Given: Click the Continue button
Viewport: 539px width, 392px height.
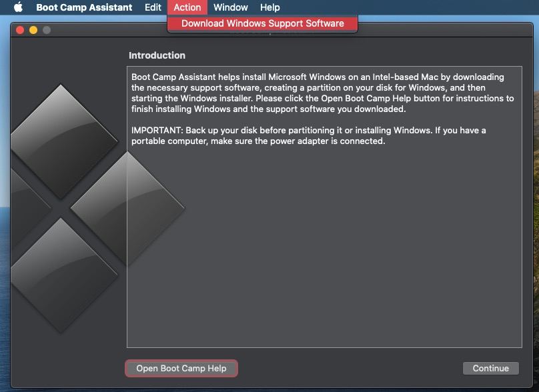Looking at the screenshot, I should [490, 368].
